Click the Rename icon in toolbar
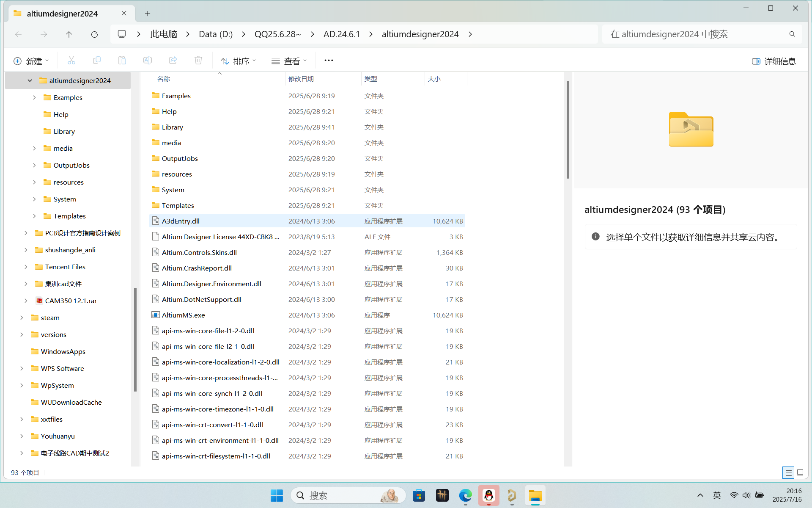Image resolution: width=812 pixels, height=508 pixels. [148, 61]
